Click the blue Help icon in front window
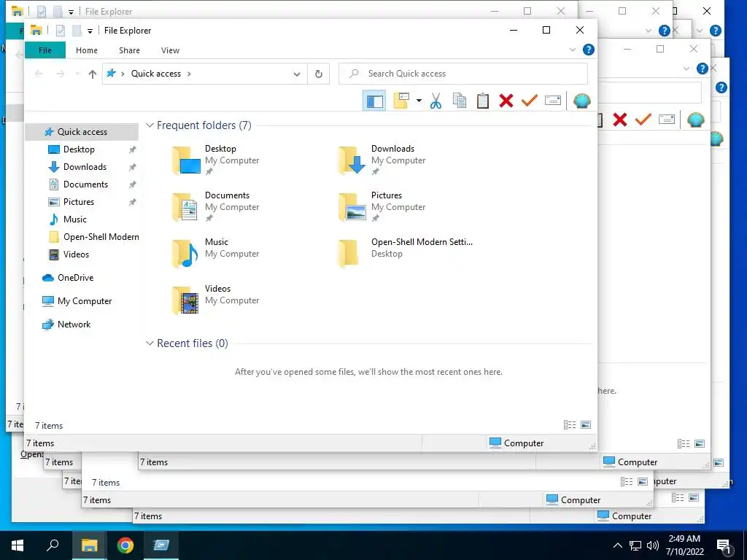Image resolution: width=747 pixels, height=560 pixels. (x=589, y=50)
